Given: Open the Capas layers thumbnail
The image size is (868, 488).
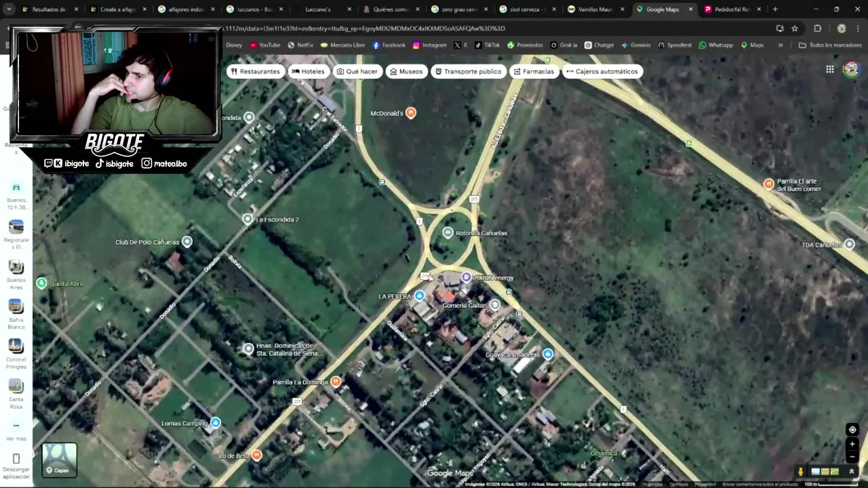Looking at the screenshot, I should 60,460.
